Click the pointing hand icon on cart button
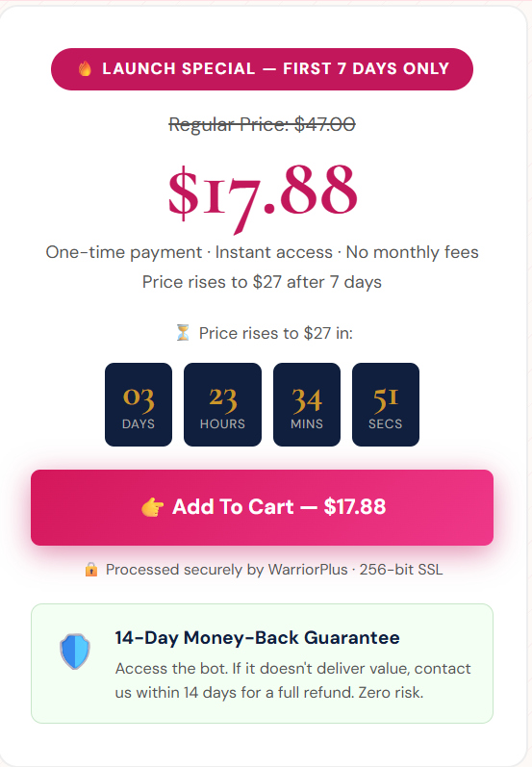532x767 pixels. 153,507
